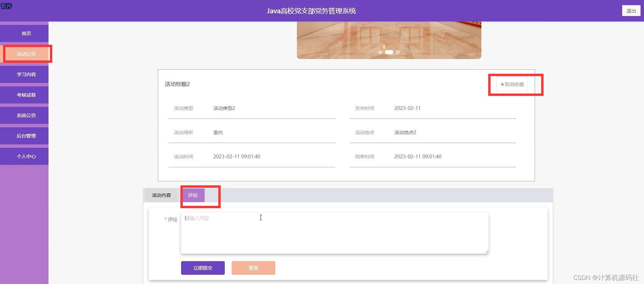Click the 结束时间 field label
The height and width of the screenshot is (284, 644).
tap(365, 157)
